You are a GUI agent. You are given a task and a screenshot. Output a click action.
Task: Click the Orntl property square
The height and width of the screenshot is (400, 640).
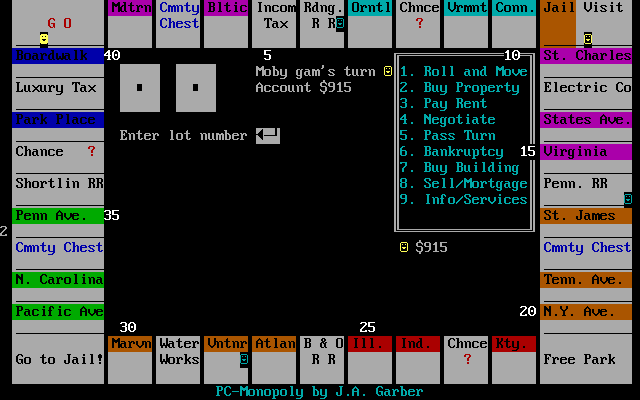click(x=370, y=24)
